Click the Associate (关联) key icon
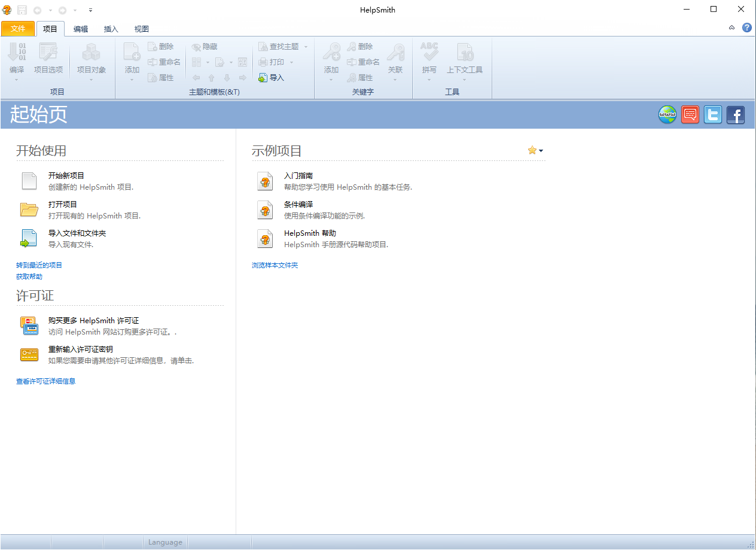 (x=395, y=52)
